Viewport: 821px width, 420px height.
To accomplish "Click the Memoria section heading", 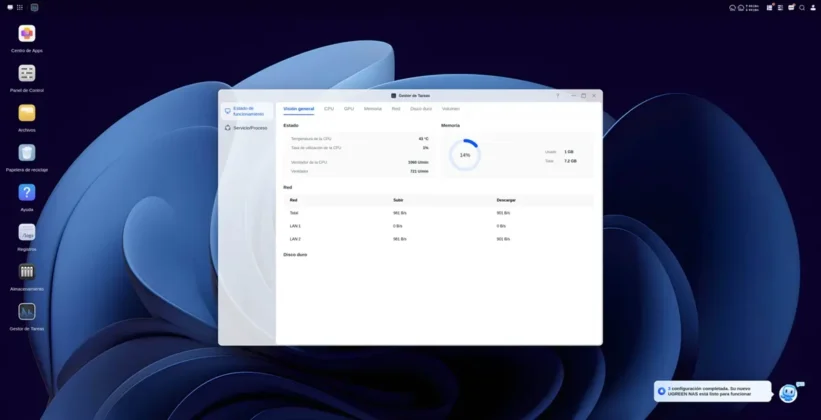I will click(450, 126).
